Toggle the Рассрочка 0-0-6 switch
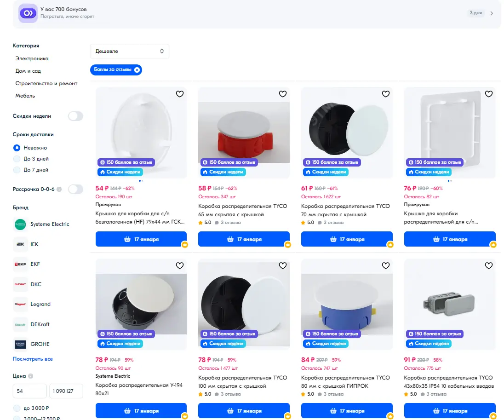 [75, 189]
